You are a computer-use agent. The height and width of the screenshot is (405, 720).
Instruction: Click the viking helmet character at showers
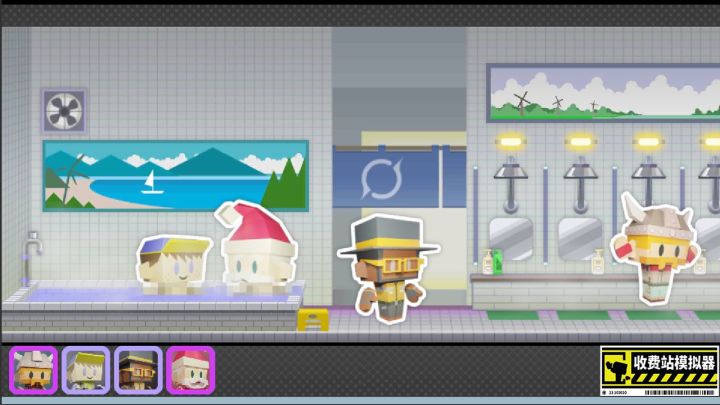pyautogui.click(x=656, y=249)
